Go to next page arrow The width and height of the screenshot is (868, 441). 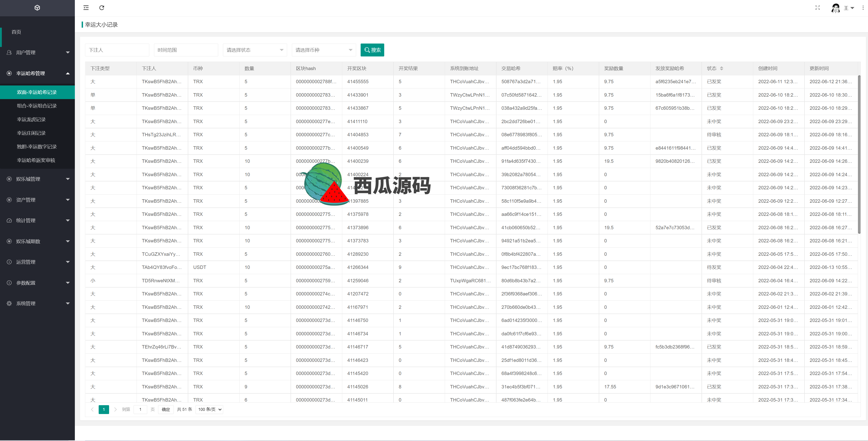tap(115, 409)
